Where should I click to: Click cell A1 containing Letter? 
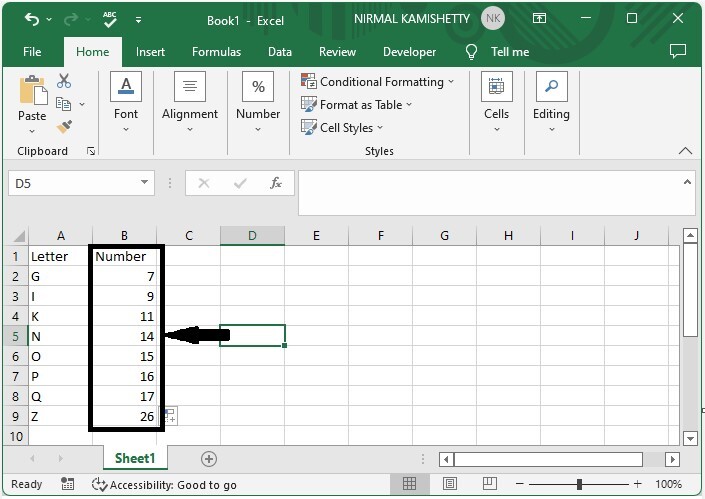[60, 256]
